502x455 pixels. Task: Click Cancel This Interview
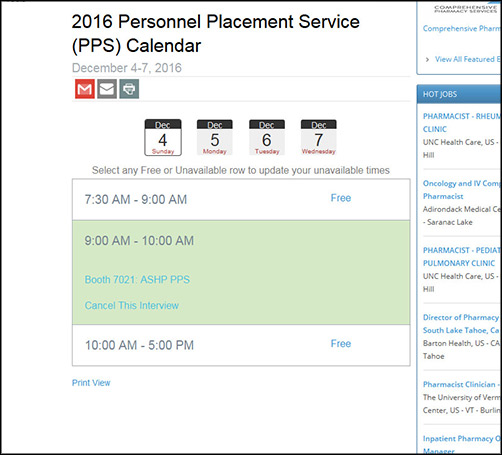pyautogui.click(x=132, y=305)
